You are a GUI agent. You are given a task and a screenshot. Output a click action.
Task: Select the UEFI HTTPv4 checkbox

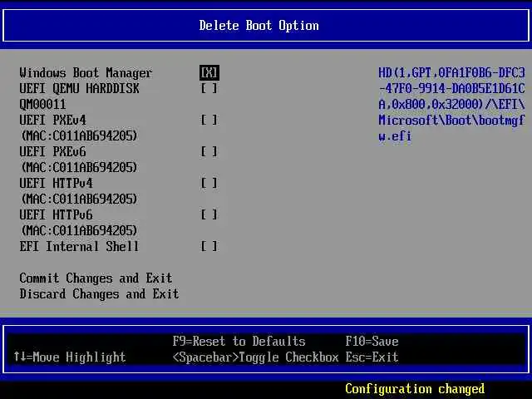point(209,183)
